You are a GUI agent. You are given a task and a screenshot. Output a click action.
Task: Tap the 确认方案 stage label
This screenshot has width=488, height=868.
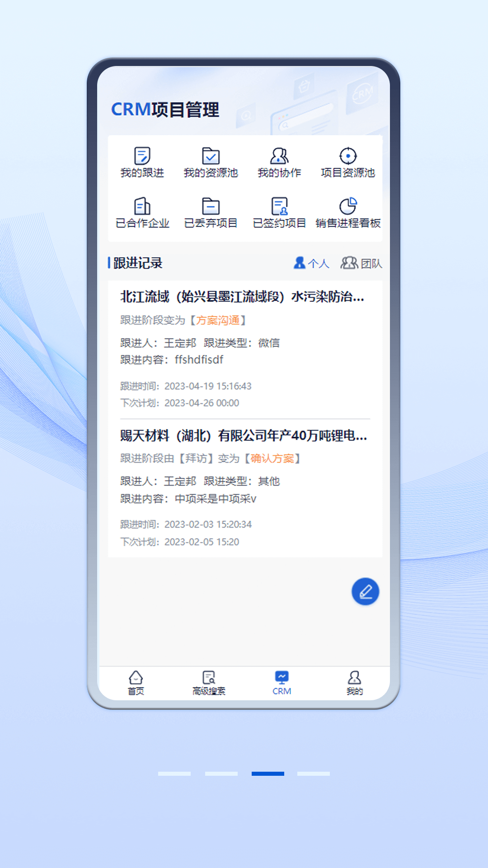[272, 459]
